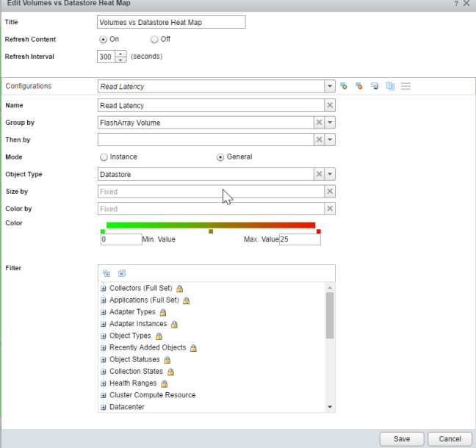Viewport: 476px width, 448px height.
Task: Click the save configuration icon
Action: 375,86
